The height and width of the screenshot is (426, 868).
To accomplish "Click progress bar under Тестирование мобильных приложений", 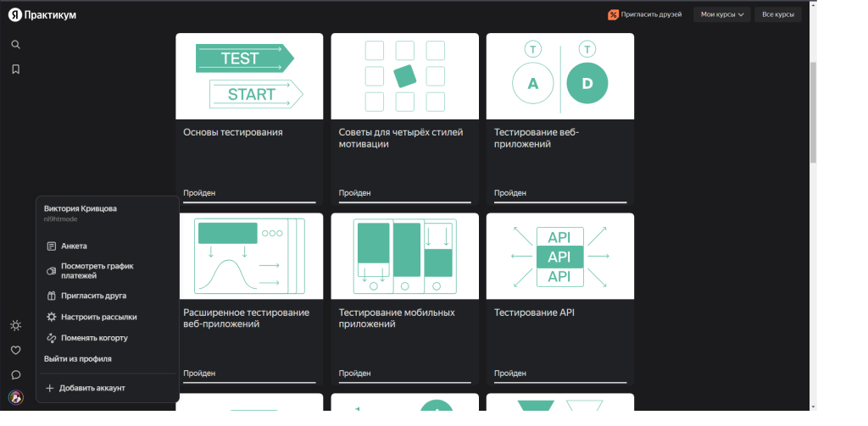I will coord(404,382).
